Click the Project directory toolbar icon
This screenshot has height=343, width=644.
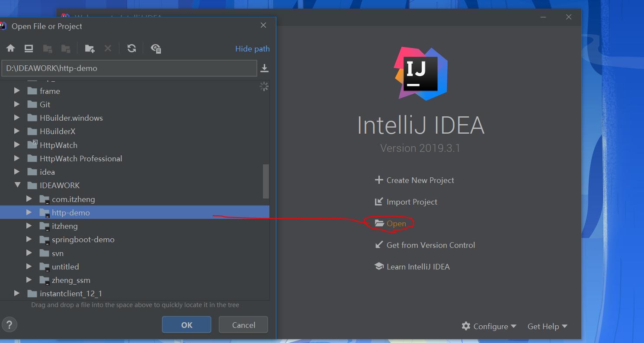48,48
